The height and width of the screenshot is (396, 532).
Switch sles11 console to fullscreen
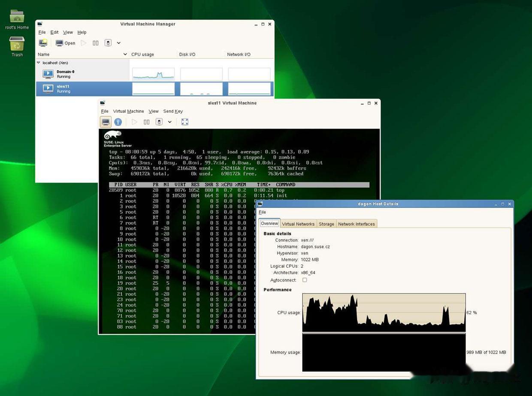[x=185, y=122]
